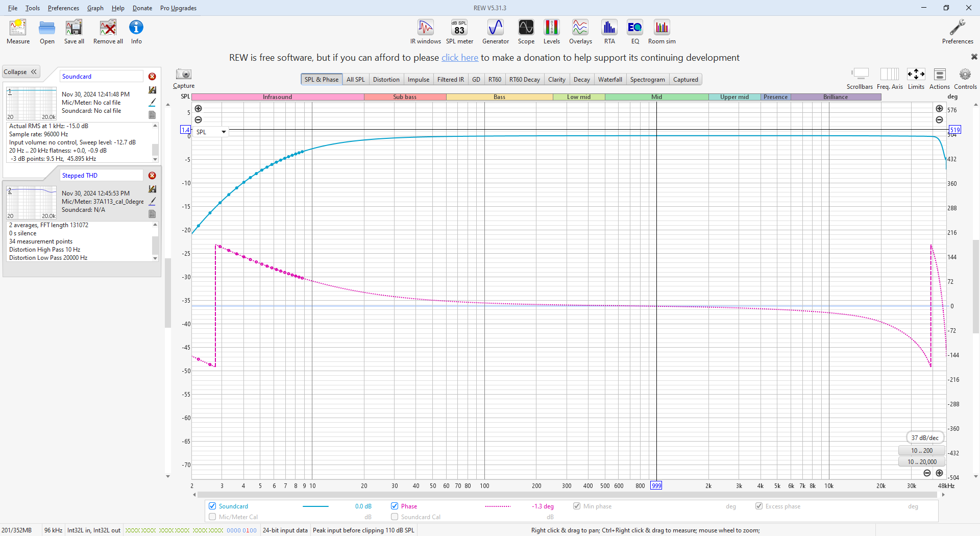Switch to the Spectrogram tab

647,79
